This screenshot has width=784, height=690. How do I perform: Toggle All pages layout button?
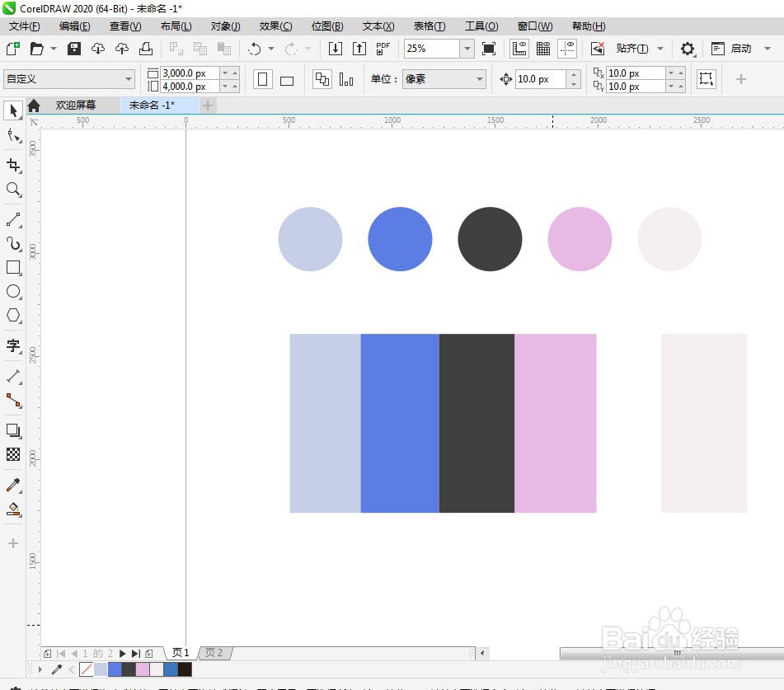322,79
